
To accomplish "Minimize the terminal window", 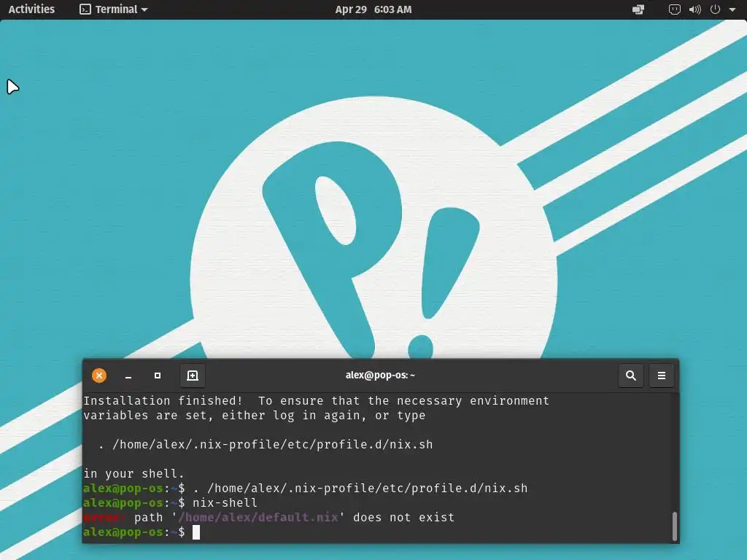I will [128, 376].
